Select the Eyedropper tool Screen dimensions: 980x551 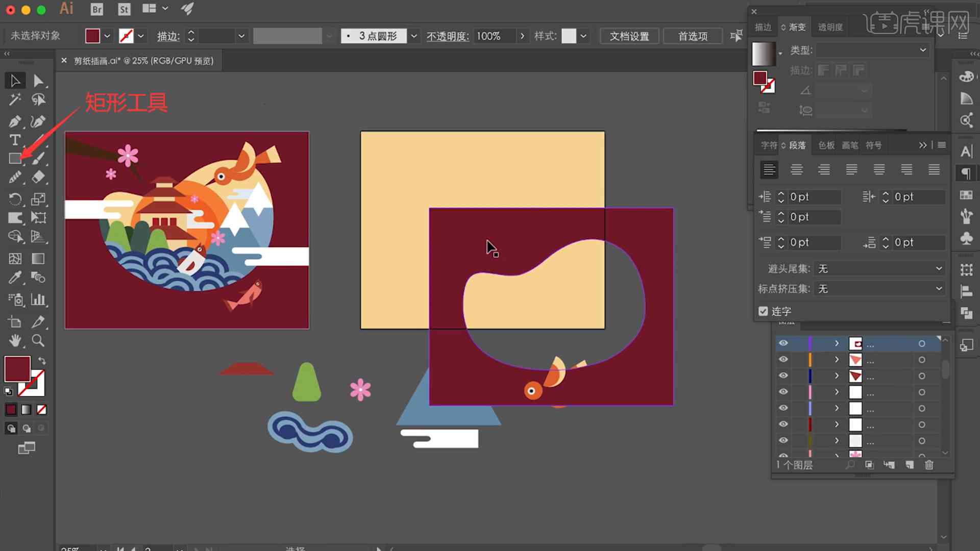tap(15, 277)
